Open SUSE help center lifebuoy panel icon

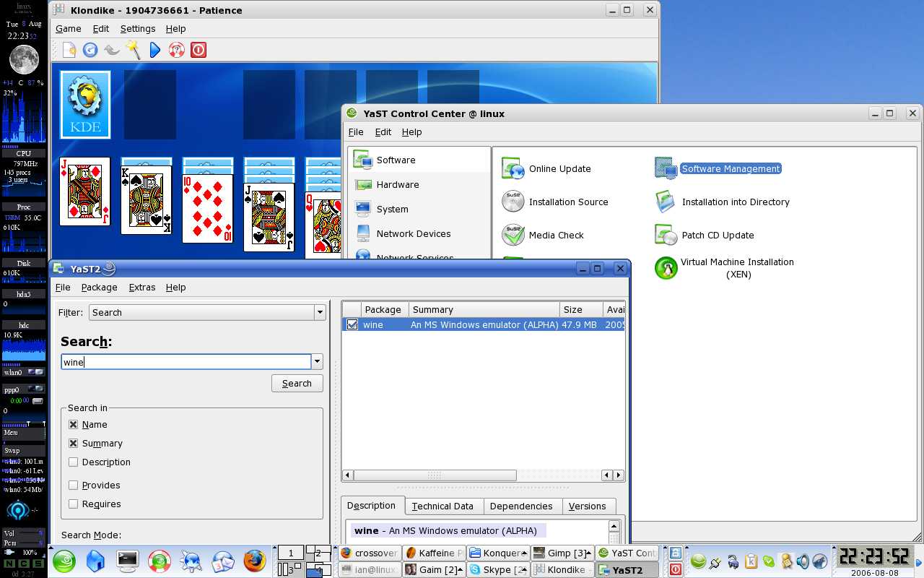point(160,561)
